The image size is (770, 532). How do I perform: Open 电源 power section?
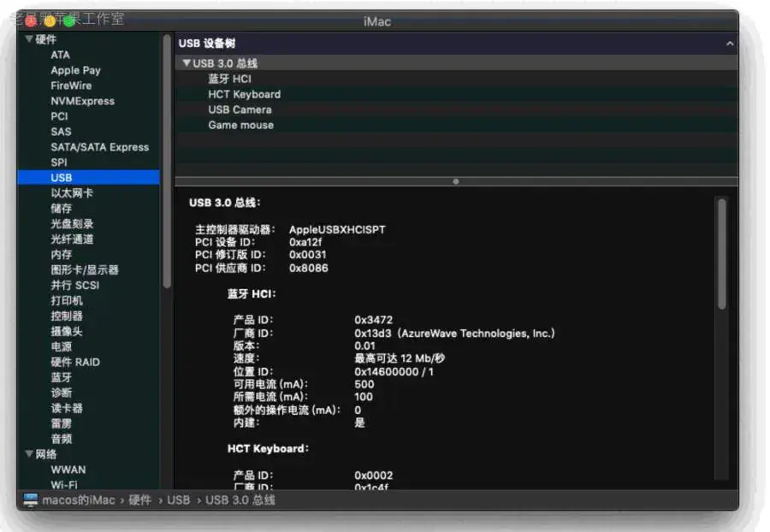[62, 346]
